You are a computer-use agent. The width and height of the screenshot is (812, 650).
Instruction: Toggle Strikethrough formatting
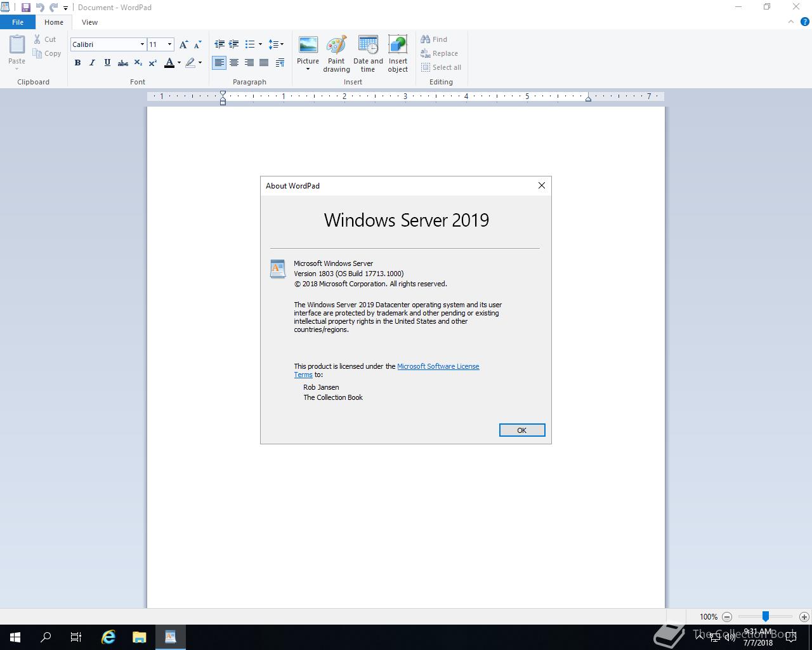click(x=123, y=63)
